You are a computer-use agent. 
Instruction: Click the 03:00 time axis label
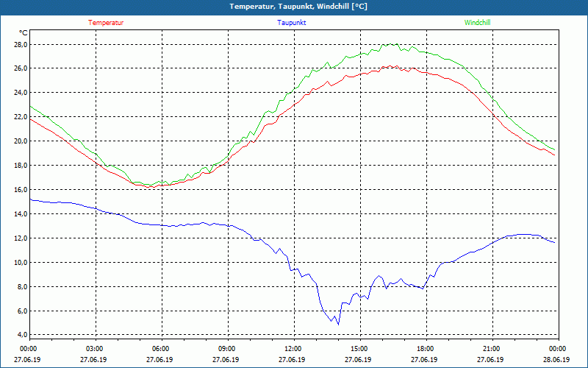click(95, 349)
